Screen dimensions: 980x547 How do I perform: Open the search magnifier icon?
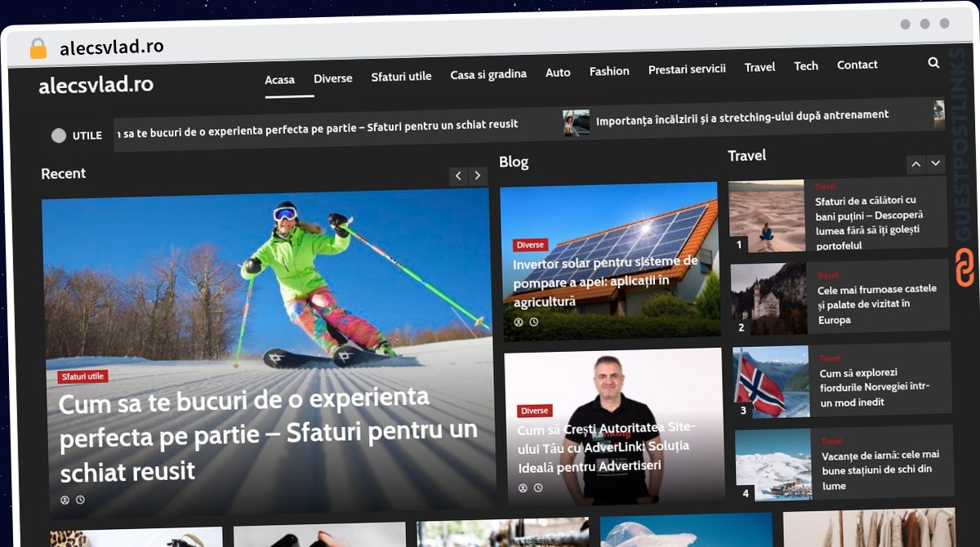(933, 62)
